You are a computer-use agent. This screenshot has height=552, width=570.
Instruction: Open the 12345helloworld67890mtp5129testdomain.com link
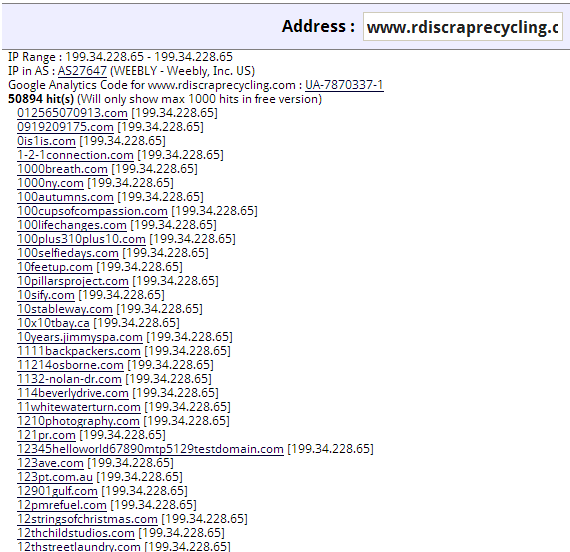pyautogui.click(x=150, y=449)
